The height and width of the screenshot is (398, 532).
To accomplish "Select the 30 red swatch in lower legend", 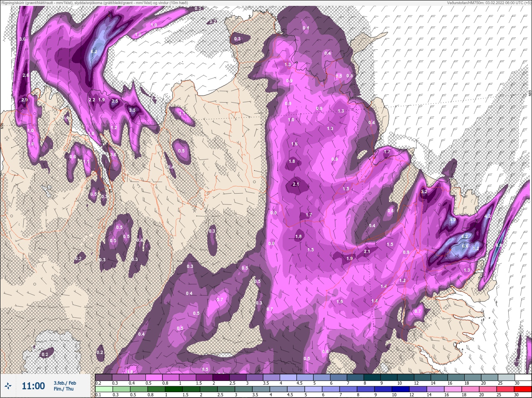I will [522, 389].
